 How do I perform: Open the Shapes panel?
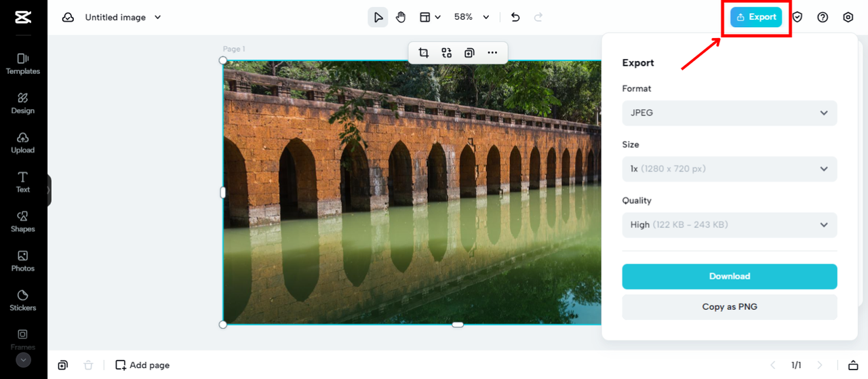coord(23,221)
